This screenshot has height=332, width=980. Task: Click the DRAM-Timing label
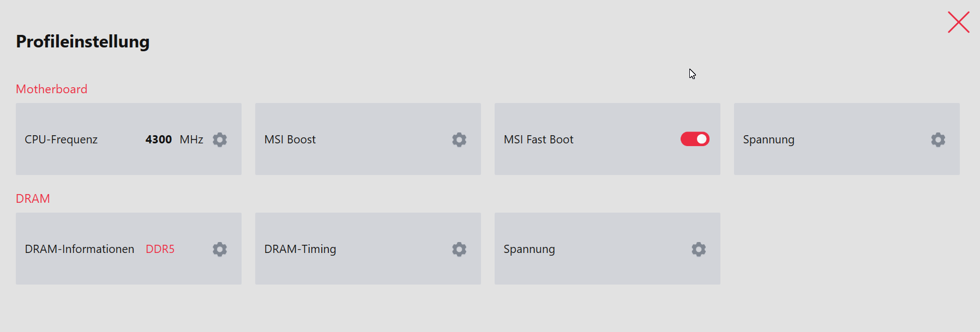[300, 249]
